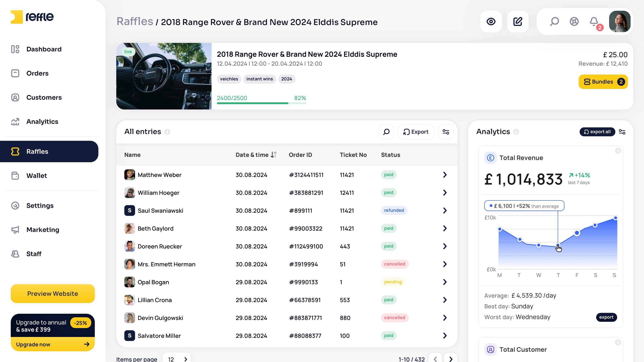The height and width of the screenshot is (362, 644).
Task: Click the Total Customer card info icon
Action: tap(618, 342)
